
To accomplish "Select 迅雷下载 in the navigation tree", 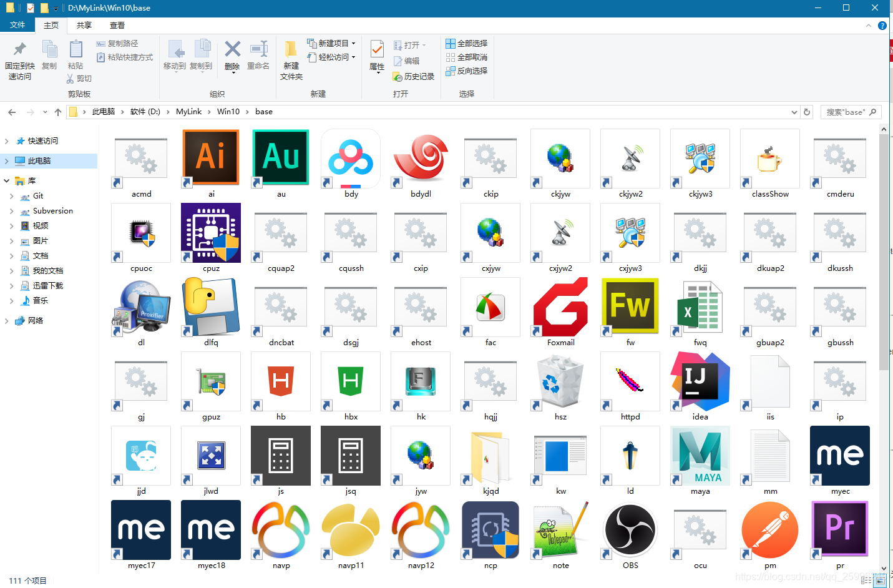I will point(48,286).
